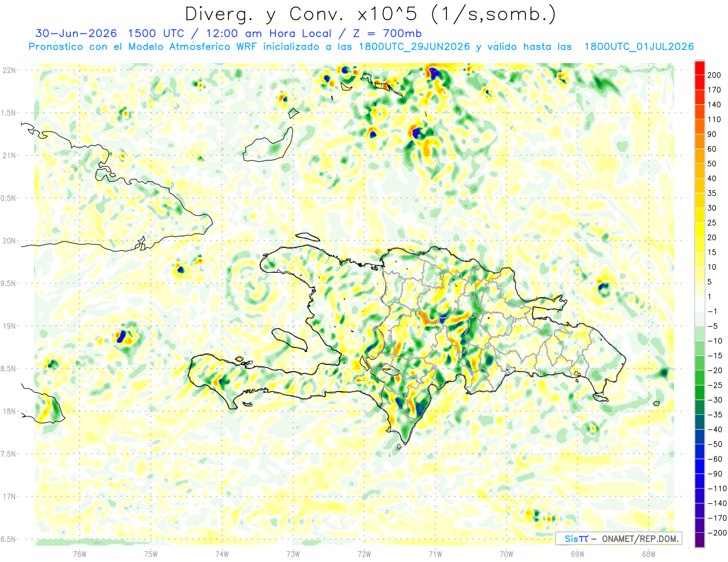Click the orange swatch between 110 and 90
The height and width of the screenshot is (562, 728).
pyautogui.click(x=699, y=127)
